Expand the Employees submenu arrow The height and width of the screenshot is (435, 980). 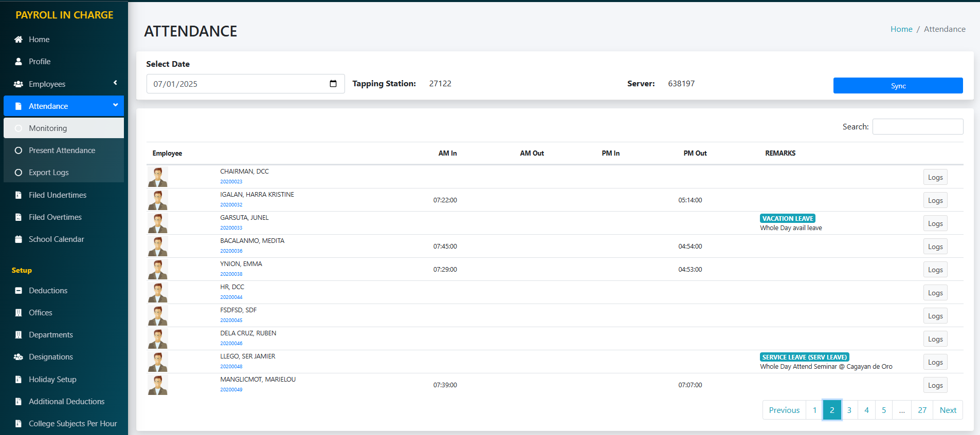click(115, 83)
